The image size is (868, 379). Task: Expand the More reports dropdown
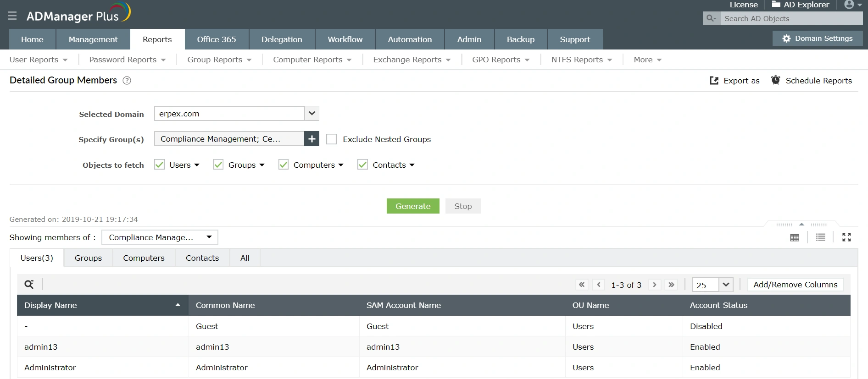point(647,60)
